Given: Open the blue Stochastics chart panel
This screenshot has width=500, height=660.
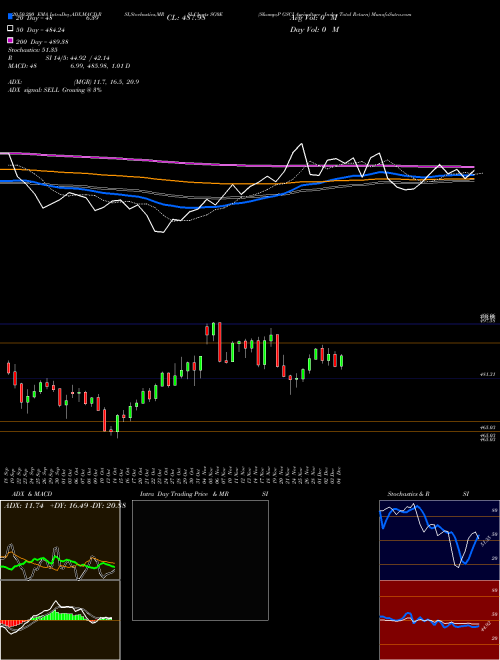Looking at the screenshot, I should [439, 540].
